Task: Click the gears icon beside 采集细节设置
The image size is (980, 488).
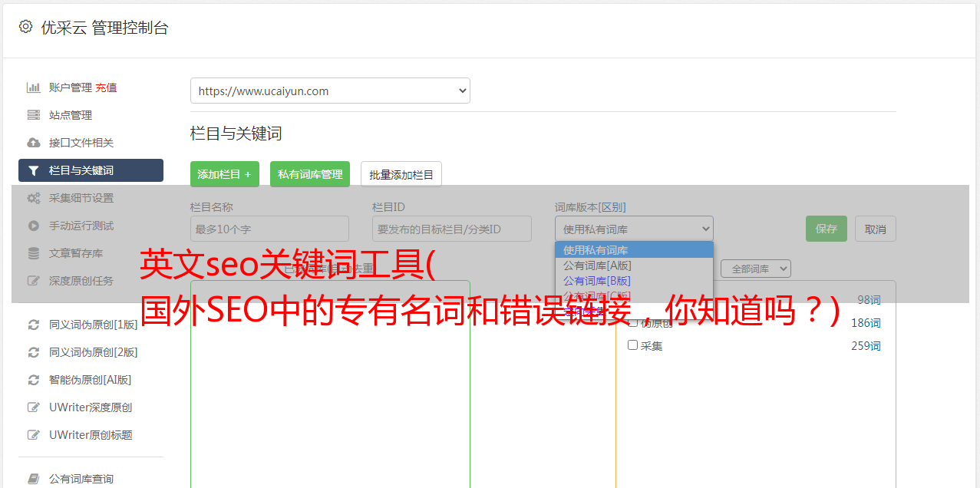Action: click(x=34, y=198)
